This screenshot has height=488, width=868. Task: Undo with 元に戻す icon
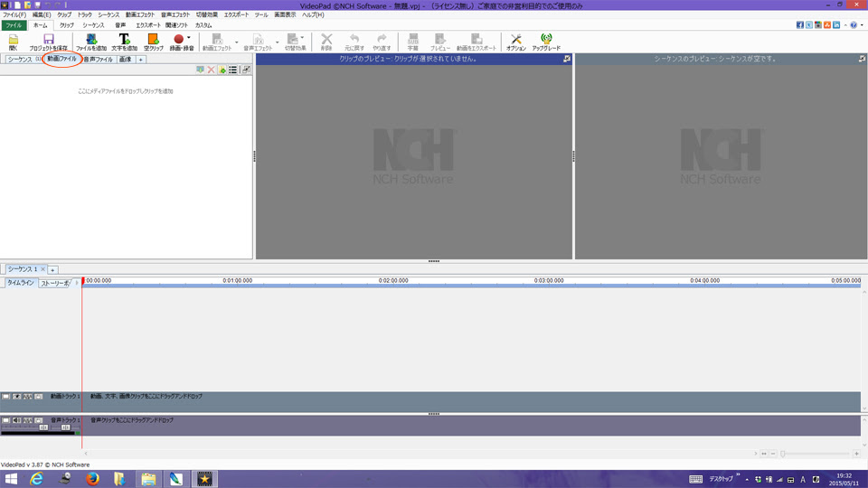354,42
